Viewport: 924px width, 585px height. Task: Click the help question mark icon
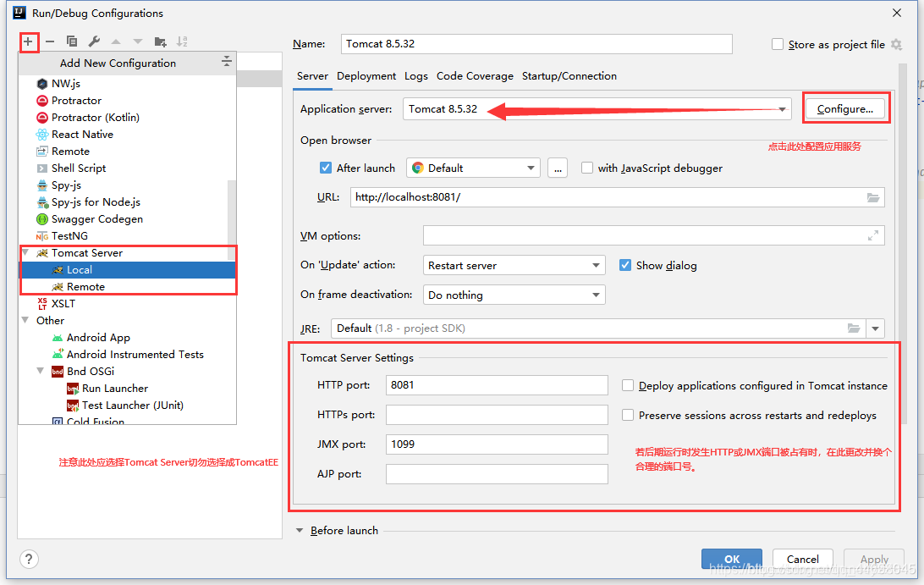pos(29,559)
